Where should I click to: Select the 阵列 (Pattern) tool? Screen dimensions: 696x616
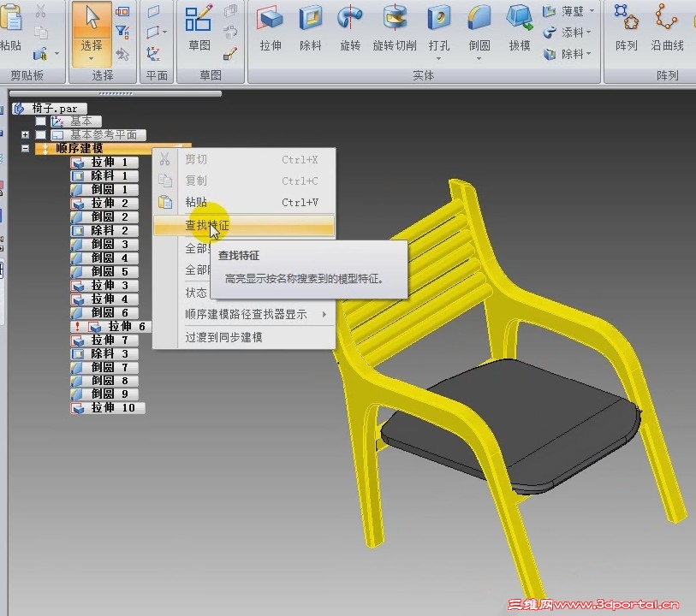627,27
